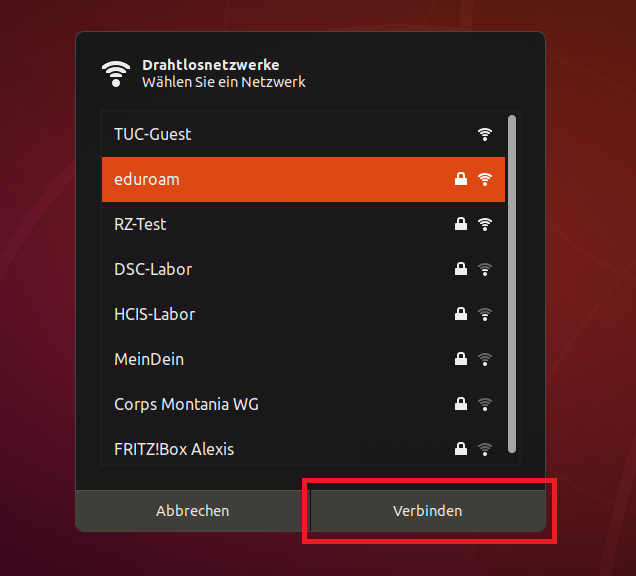Click the Verbinden button
The image size is (636, 576).
coord(428,511)
